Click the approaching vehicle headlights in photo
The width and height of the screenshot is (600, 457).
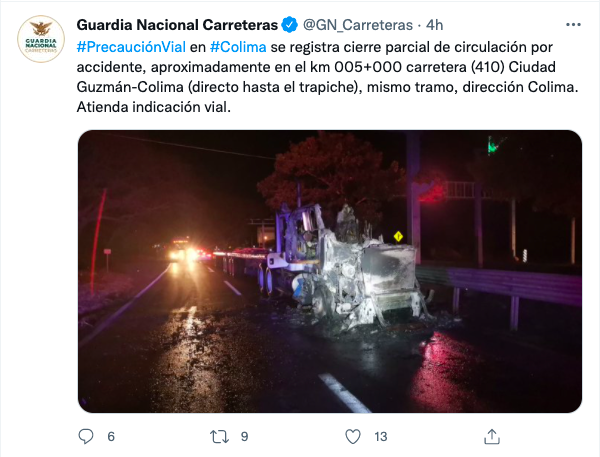point(182,253)
